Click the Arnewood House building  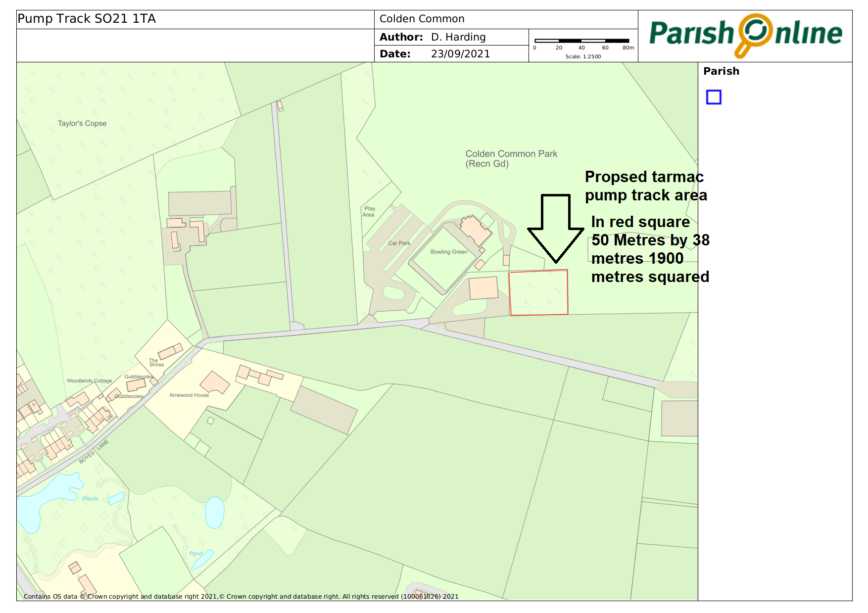[x=215, y=382]
